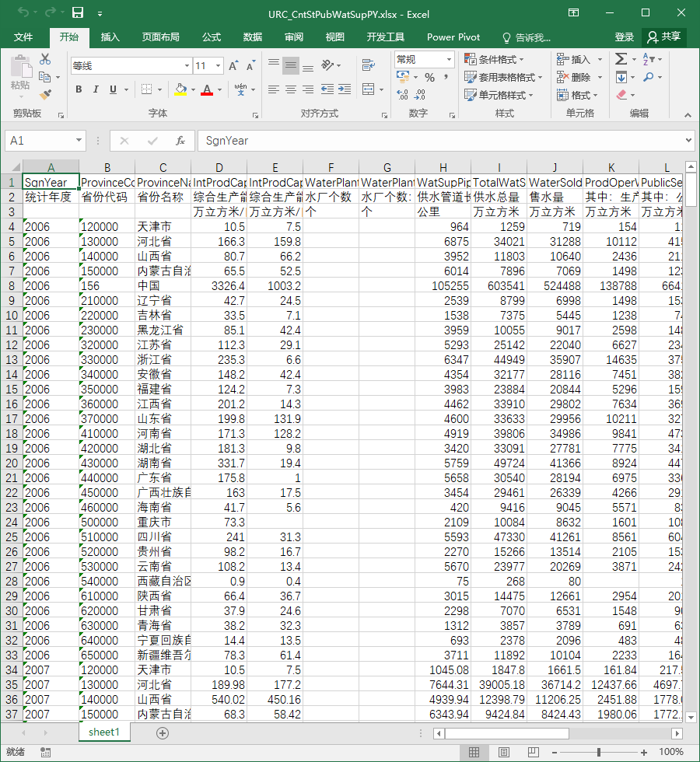700x762 pixels.
Task: Click Increase Decimal icon
Action: point(403,94)
